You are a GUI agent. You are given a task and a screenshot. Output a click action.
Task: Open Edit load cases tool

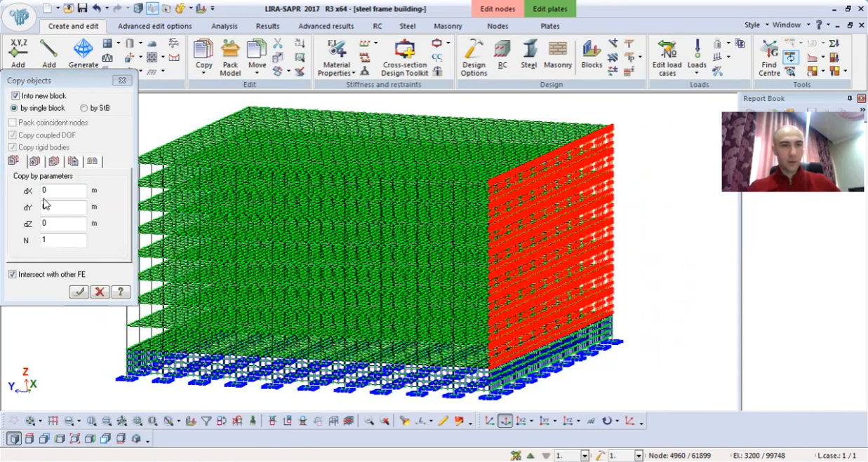pos(667,50)
